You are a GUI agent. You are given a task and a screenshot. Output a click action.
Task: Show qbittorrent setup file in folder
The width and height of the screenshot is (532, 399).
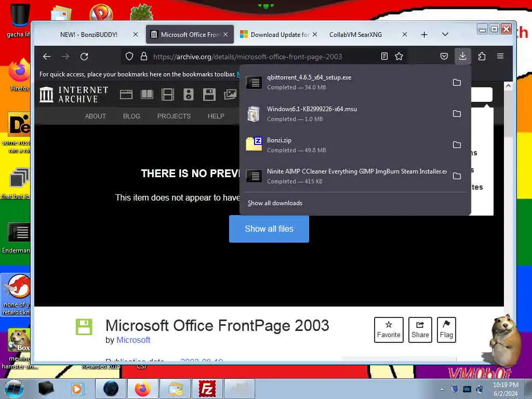[457, 83]
